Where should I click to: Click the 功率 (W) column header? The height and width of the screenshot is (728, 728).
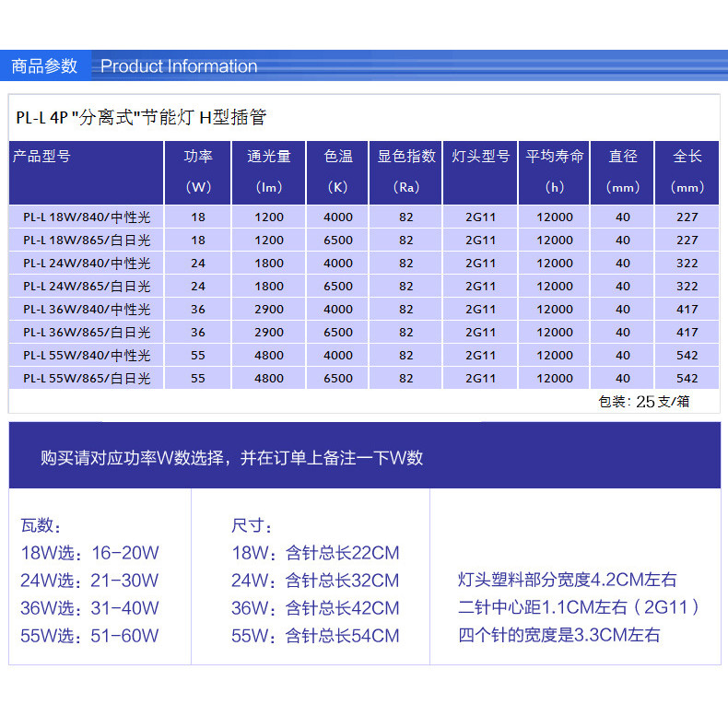click(x=198, y=171)
